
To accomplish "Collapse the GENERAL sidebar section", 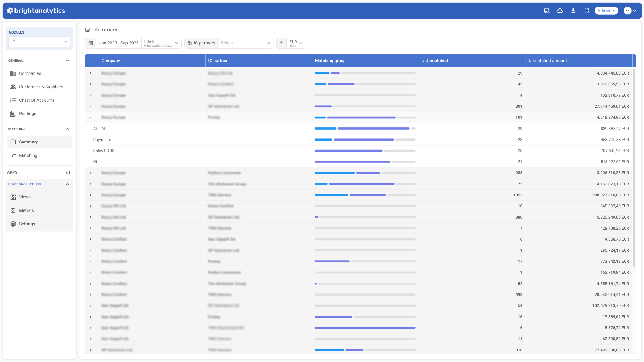I will pos(67,61).
